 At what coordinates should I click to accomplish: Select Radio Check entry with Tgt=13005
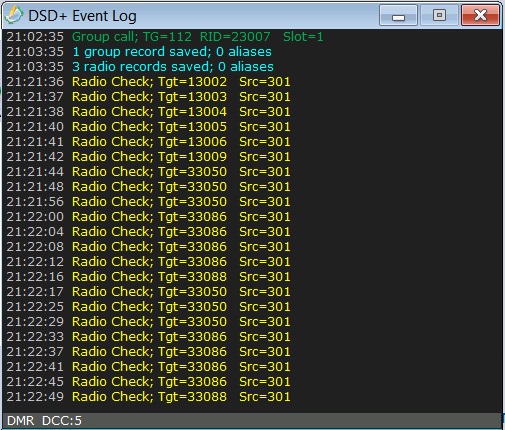148,127
